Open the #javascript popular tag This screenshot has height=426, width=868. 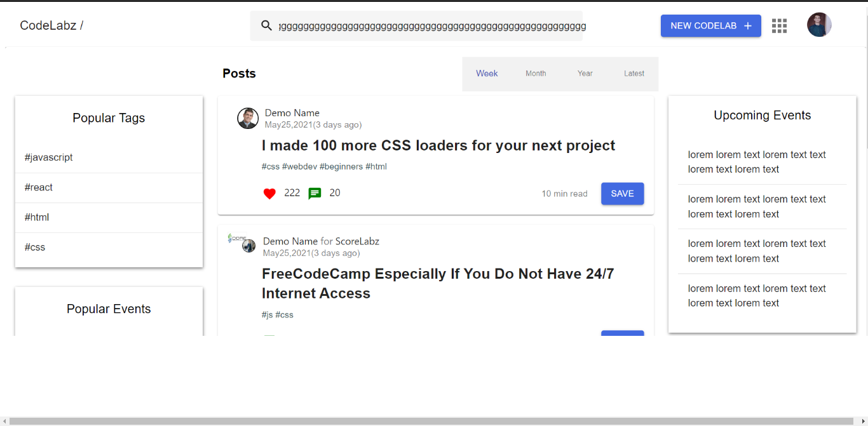pyautogui.click(x=48, y=157)
